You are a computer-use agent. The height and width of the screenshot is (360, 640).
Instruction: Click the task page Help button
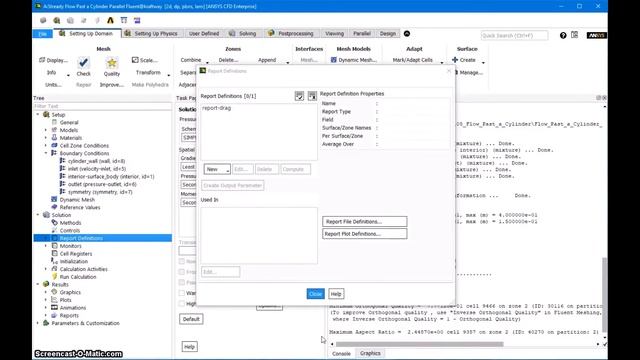pyautogui.click(x=189, y=347)
